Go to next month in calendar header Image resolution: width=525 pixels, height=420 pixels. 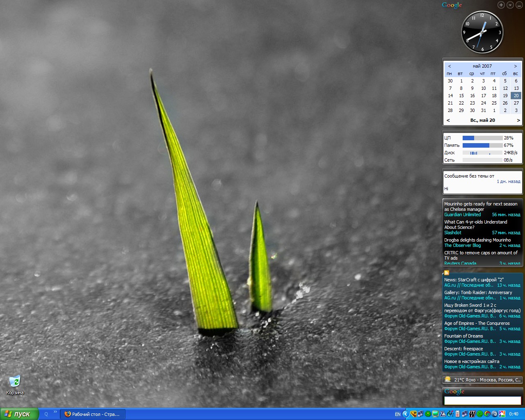515,66
